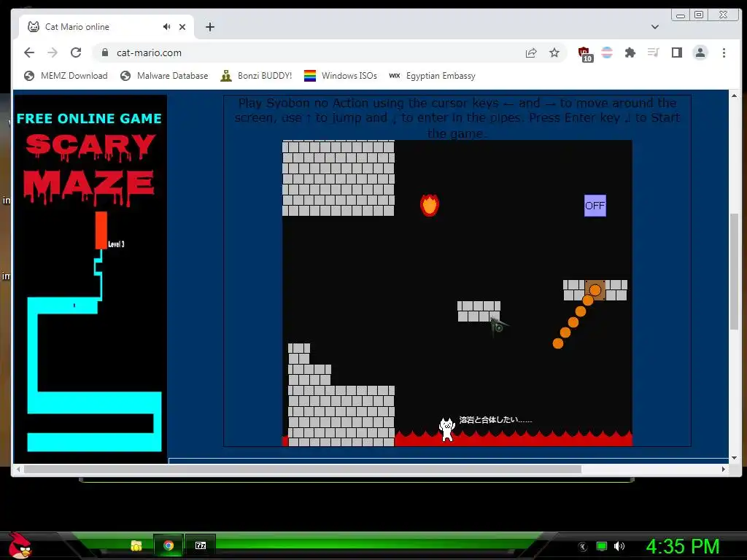Bookmark this page with the star icon

(554, 52)
